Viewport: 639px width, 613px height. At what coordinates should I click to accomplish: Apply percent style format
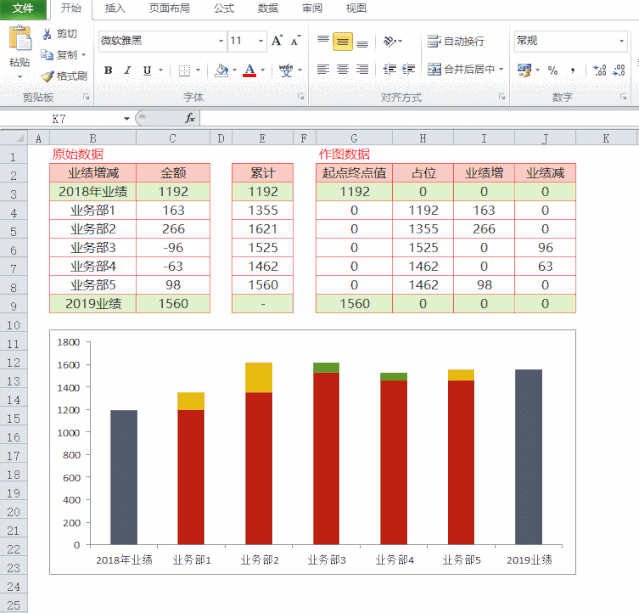(x=553, y=71)
